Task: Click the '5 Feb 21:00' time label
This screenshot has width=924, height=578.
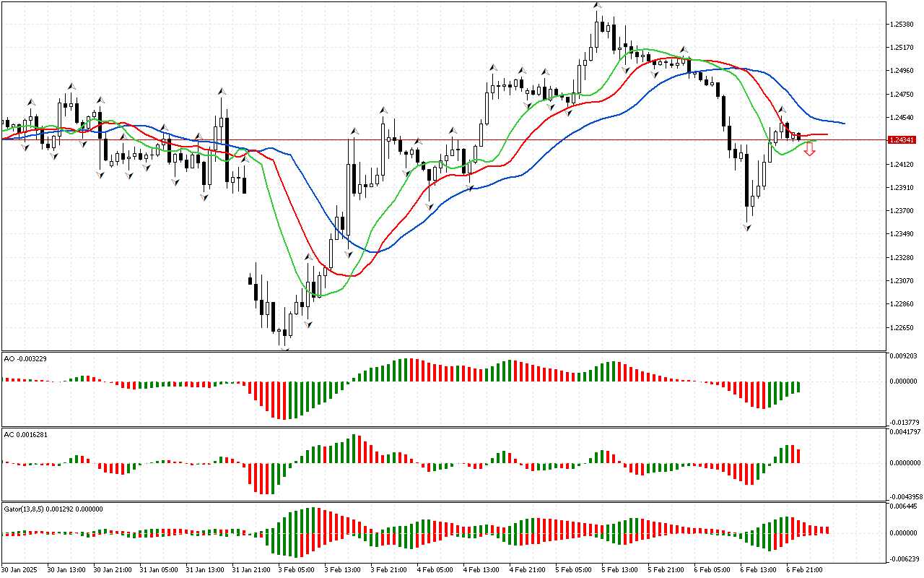Action: point(667,570)
